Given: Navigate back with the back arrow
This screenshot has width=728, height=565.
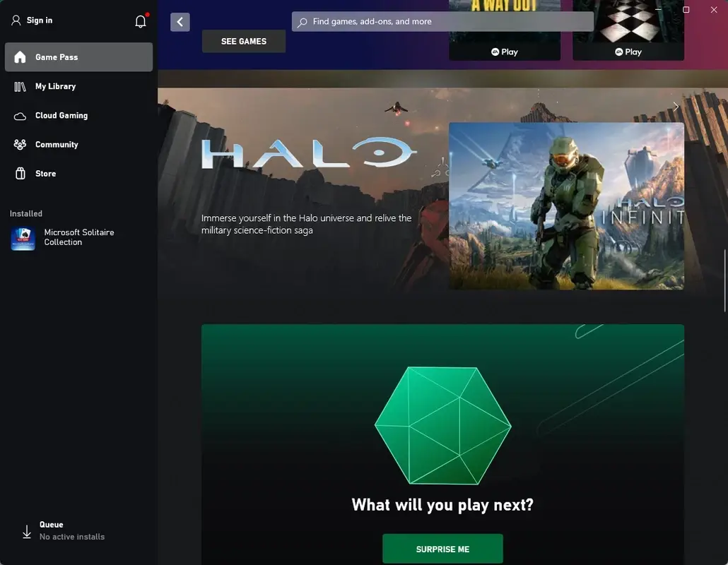Looking at the screenshot, I should tap(180, 21).
